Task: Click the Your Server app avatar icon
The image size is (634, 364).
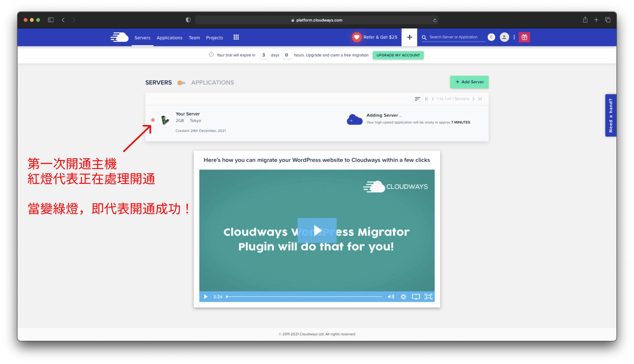Action: (165, 120)
